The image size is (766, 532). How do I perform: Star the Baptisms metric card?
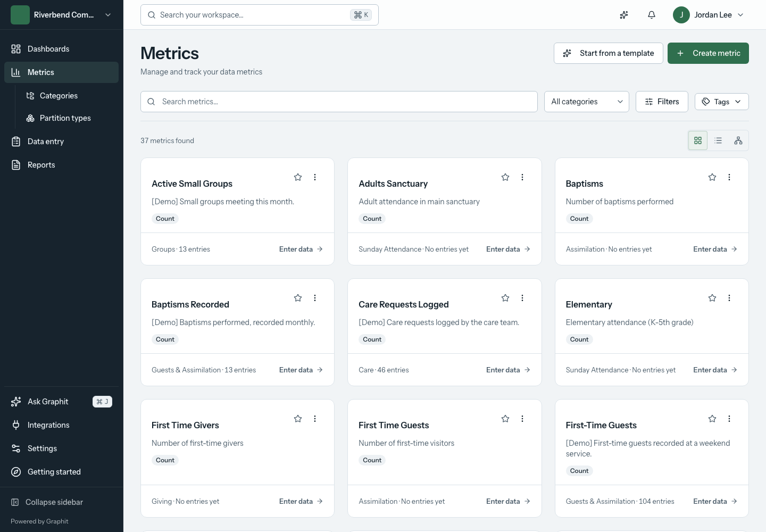(x=712, y=177)
